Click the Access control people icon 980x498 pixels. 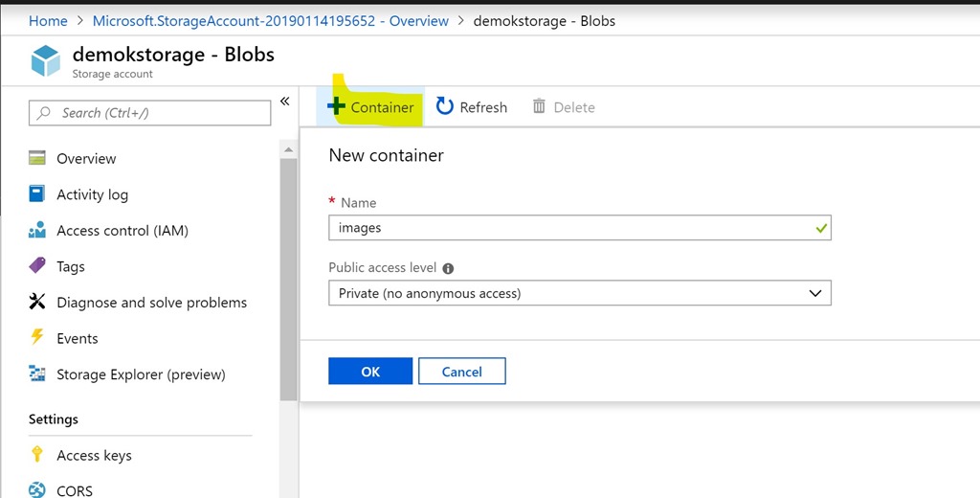click(37, 230)
